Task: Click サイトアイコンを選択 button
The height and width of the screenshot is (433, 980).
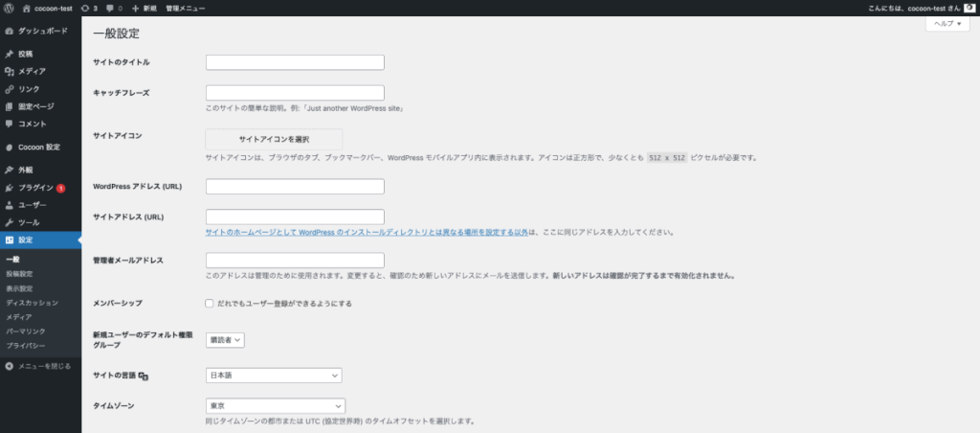Action: [x=274, y=139]
